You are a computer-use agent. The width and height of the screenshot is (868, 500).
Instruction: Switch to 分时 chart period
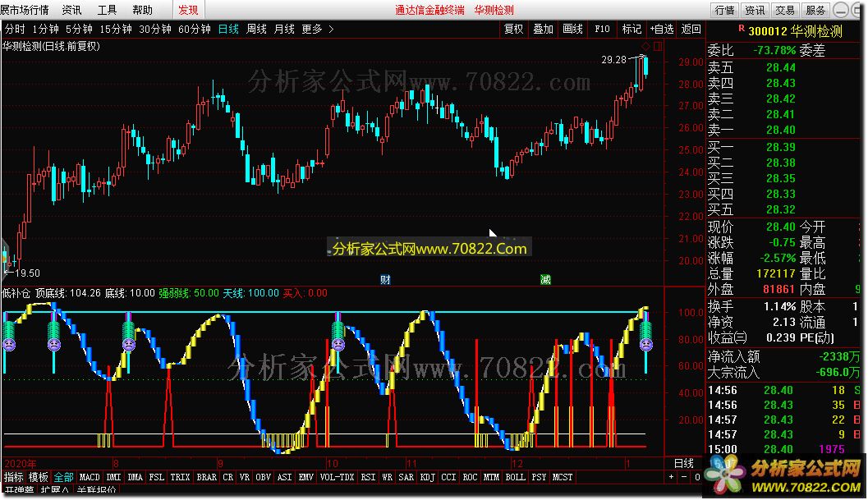(15, 29)
